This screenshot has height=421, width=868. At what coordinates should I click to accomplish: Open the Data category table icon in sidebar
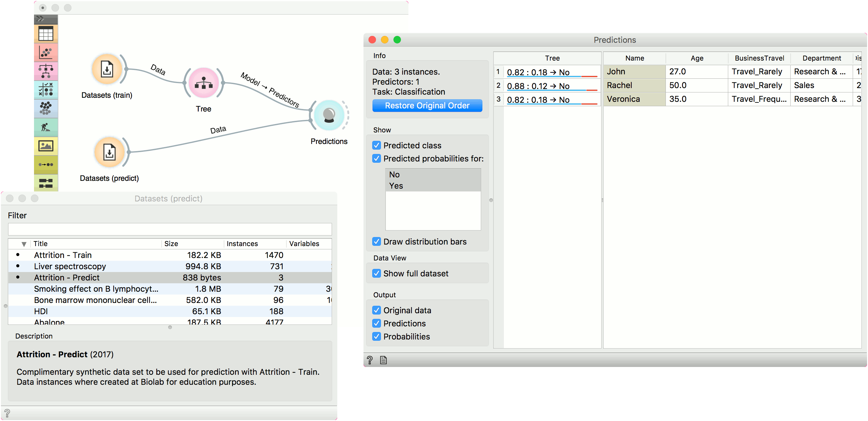pyautogui.click(x=46, y=34)
